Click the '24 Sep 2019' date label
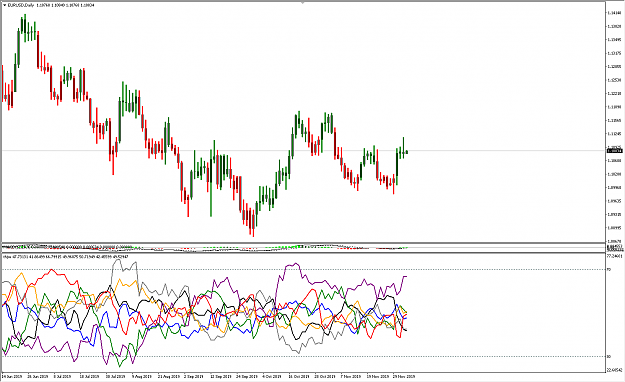The image size is (625, 382). 247,376
